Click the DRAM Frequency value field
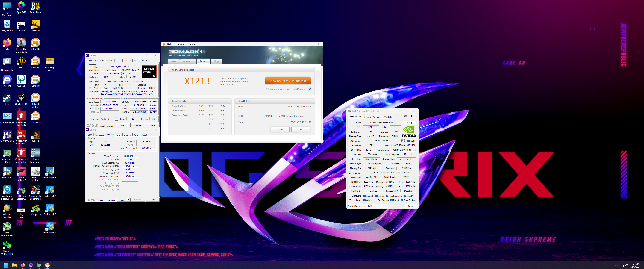 [130, 156]
